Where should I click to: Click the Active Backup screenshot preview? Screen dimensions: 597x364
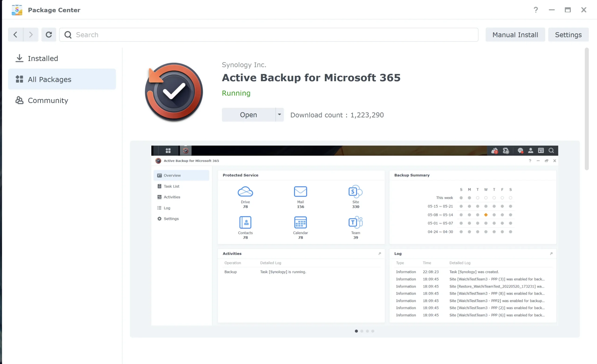354,235
